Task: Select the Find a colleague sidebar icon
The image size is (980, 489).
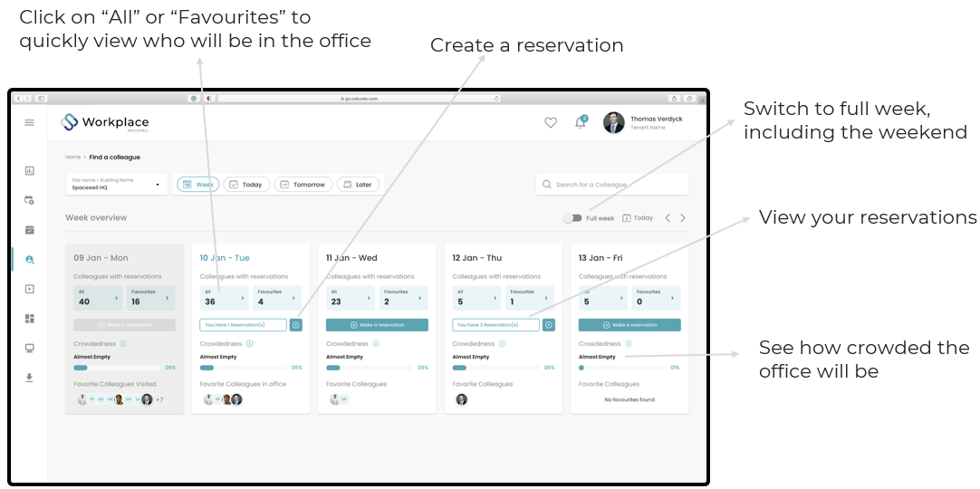Action: [29, 260]
